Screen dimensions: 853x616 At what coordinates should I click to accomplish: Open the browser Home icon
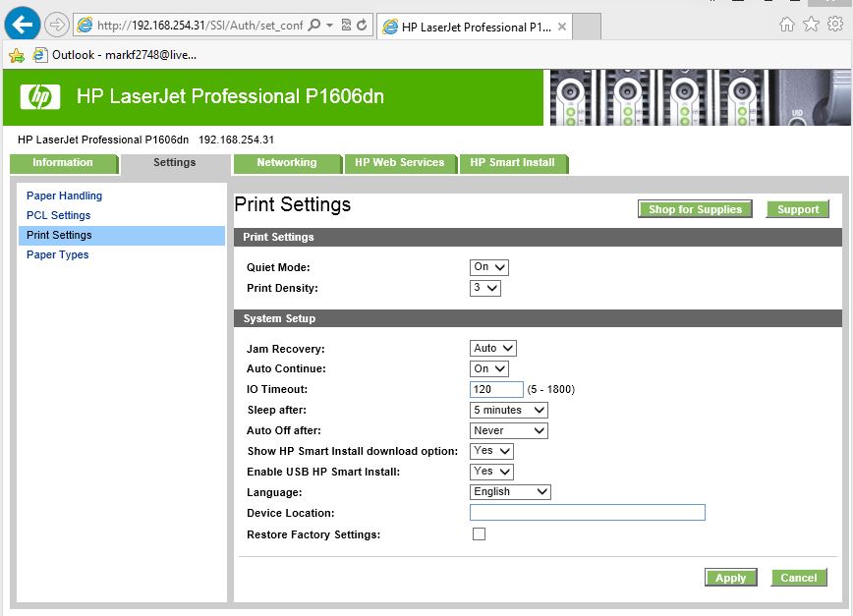(787, 25)
